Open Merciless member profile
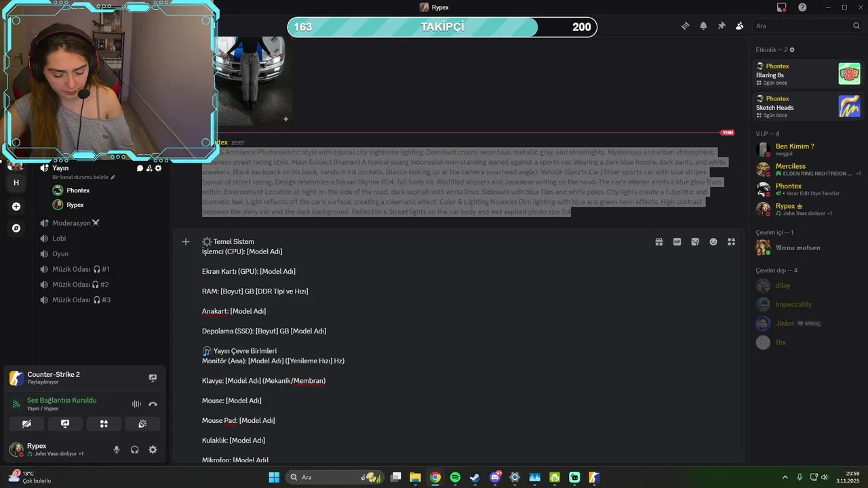This screenshot has width=868, height=488. click(808, 169)
